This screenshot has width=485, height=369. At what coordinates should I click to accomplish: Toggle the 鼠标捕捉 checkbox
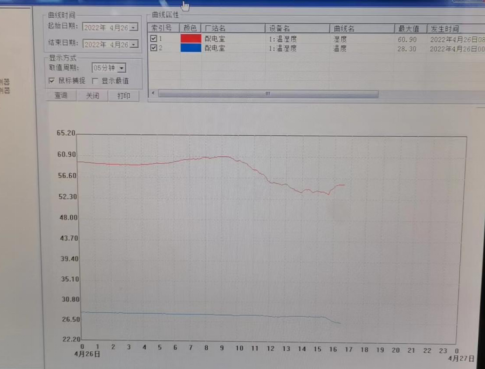(52, 80)
